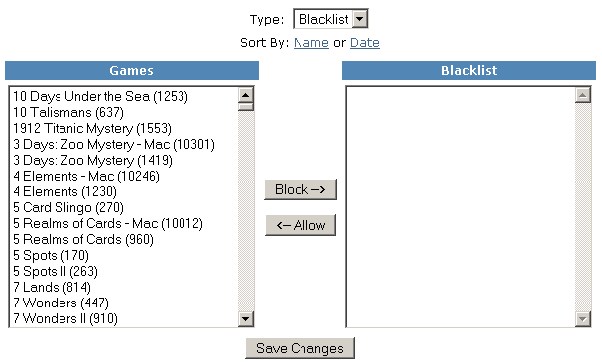The image size is (602, 364).
Task: Click Games list scroll up arrow
Action: coord(245,95)
